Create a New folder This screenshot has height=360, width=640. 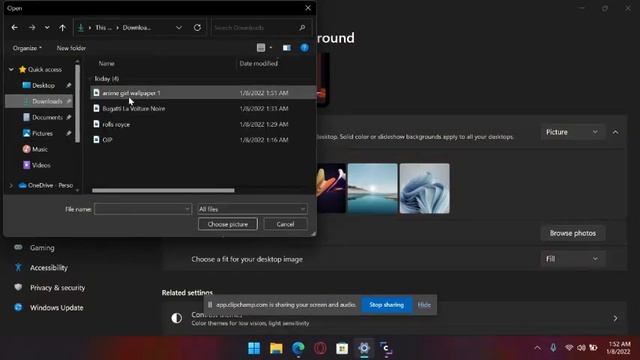pos(71,48)
